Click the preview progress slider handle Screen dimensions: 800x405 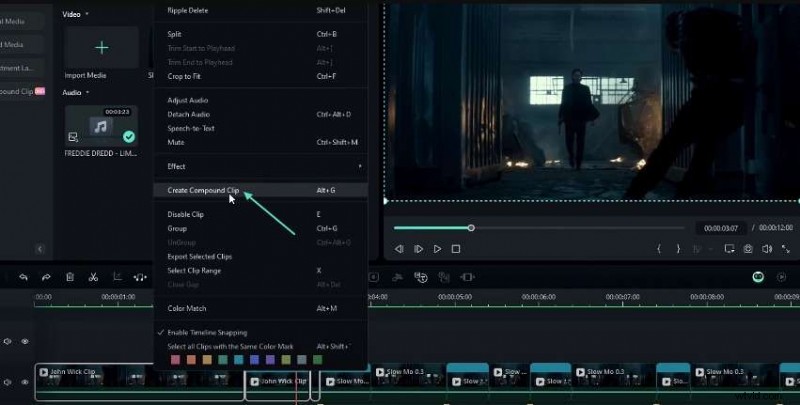coord(471,228)
